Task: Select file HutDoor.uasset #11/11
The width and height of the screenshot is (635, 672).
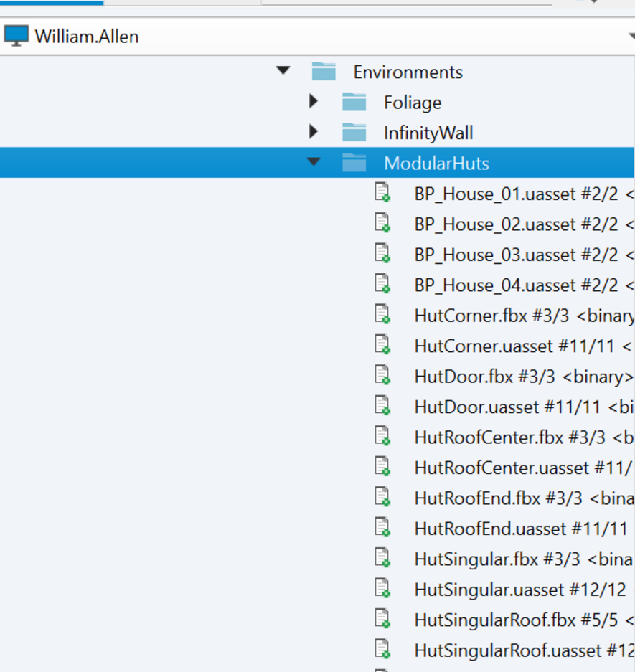Action: [507, 407]
